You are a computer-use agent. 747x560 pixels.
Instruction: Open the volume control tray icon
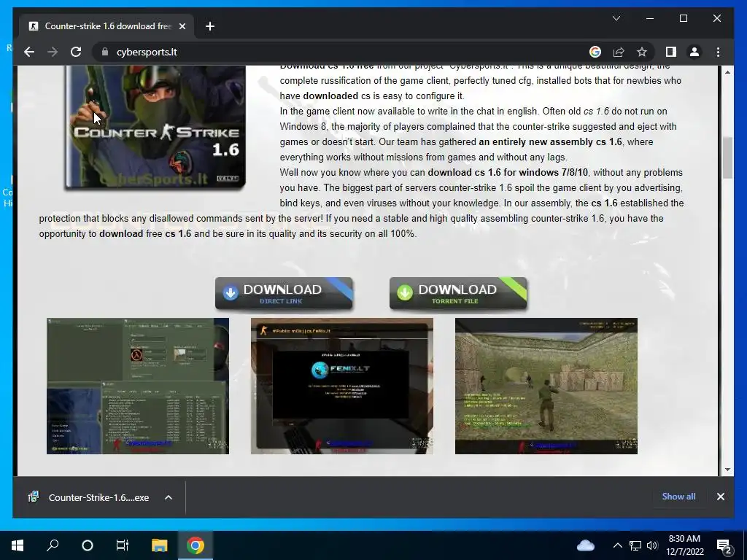tap(652, 545)
